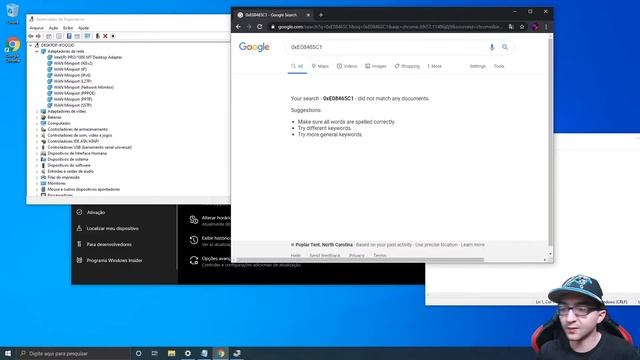Viewport: 640px width, 360px height.
Task: Expand Controladores de som, vídeo e jogos
Action: 37,136
